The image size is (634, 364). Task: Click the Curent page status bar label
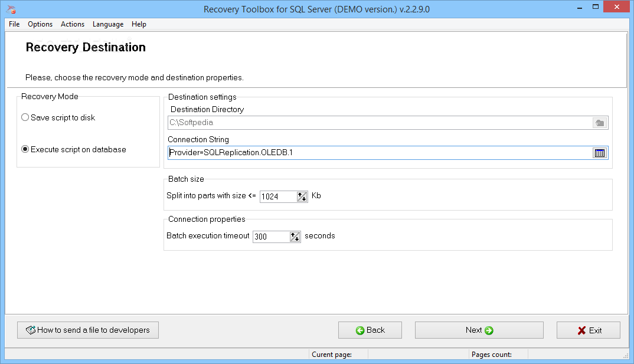(332, 355)
